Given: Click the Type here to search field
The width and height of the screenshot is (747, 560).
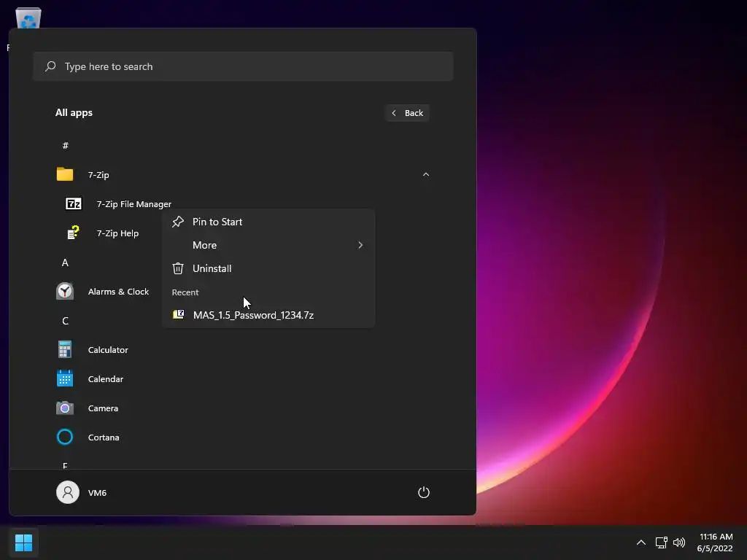Looking at the screenshot, I should (x=243, y=66).
